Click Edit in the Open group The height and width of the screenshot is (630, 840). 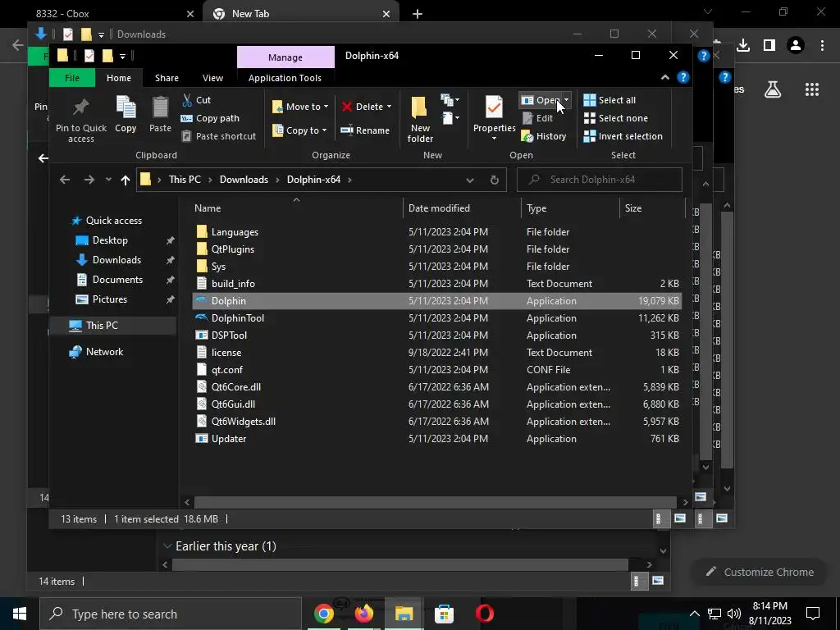(537, 118)
